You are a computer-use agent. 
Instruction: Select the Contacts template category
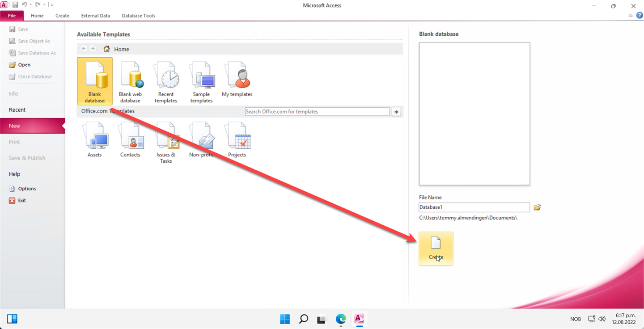pyautogui.click(x=130, y=140)
